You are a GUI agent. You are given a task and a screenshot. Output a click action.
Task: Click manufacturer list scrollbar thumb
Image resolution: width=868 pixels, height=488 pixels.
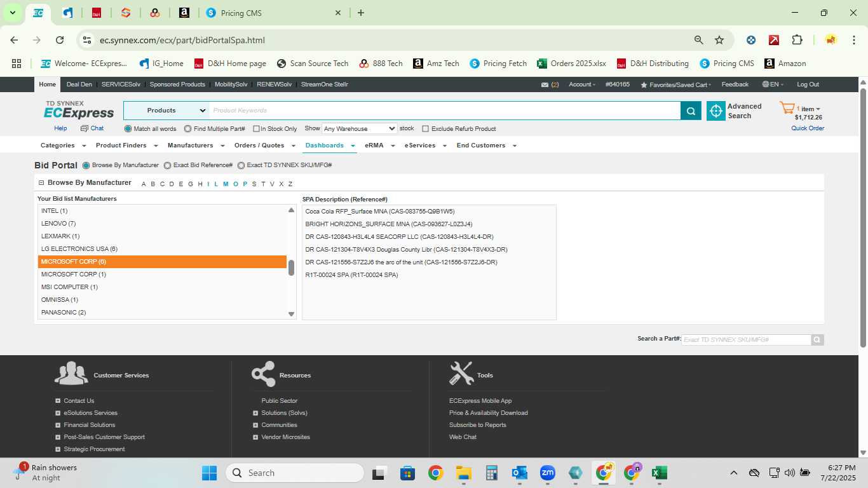pos(291,268)
